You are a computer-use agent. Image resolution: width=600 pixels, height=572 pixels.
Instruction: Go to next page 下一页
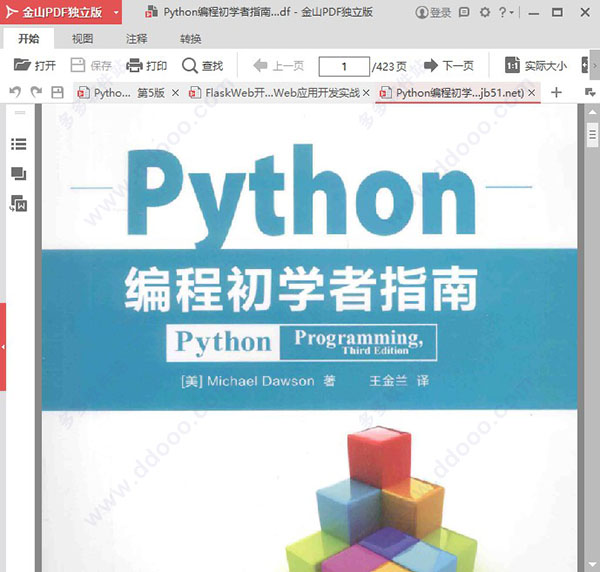[449, 66]
